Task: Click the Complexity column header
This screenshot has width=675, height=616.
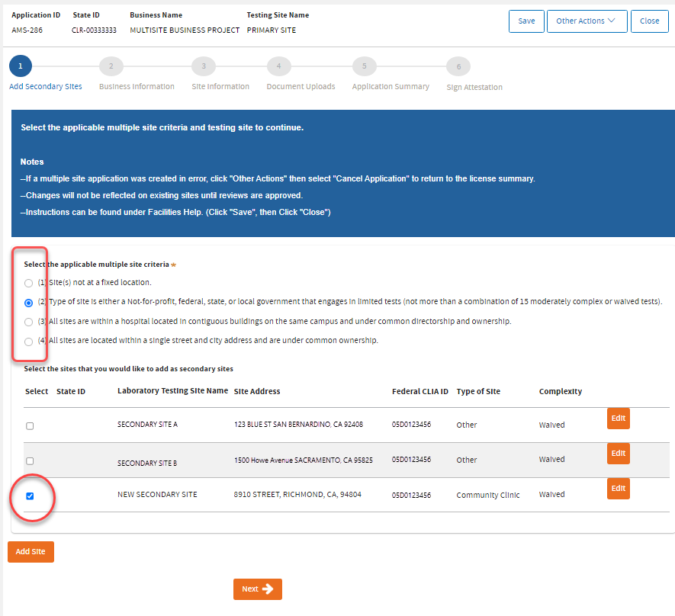Action: [561, 391]
